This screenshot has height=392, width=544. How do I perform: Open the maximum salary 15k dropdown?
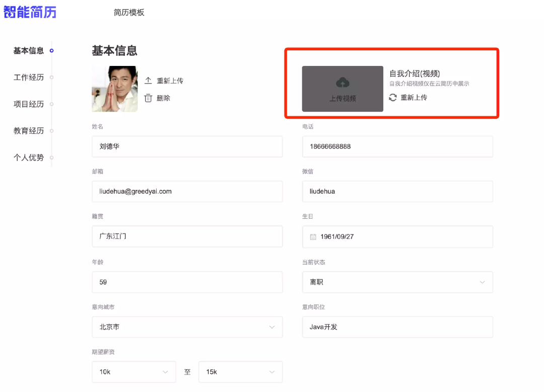click(x=241, y=372)
